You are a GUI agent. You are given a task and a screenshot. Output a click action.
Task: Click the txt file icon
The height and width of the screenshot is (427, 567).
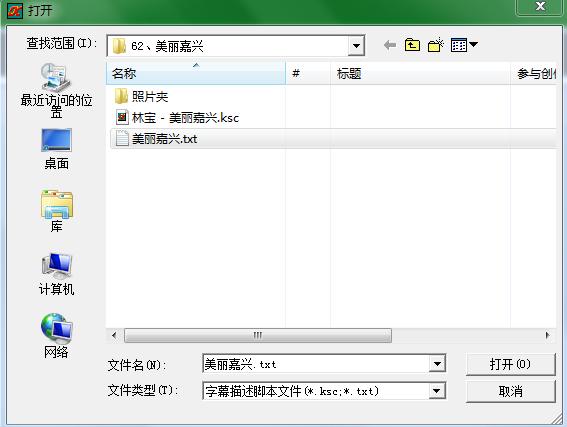pyautogui.click(x=122, y=138)
